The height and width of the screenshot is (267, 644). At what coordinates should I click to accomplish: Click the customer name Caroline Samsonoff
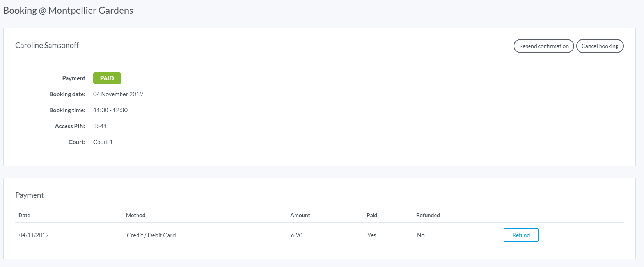coord(47,46)
